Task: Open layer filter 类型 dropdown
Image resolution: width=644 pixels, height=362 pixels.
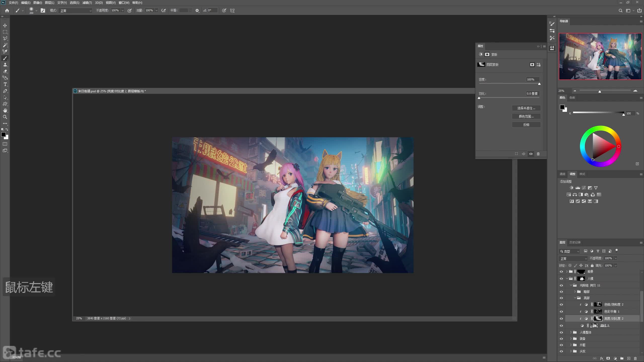Action: 569,251
